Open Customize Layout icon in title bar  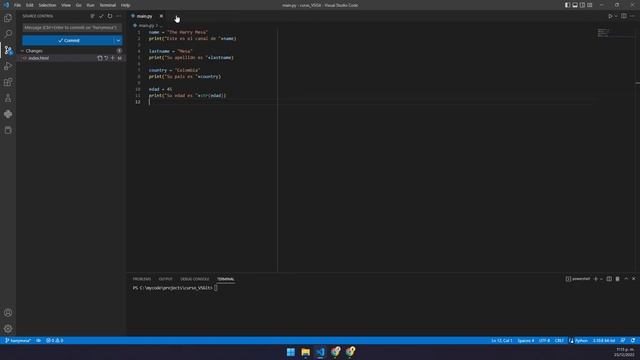(590, 5)
